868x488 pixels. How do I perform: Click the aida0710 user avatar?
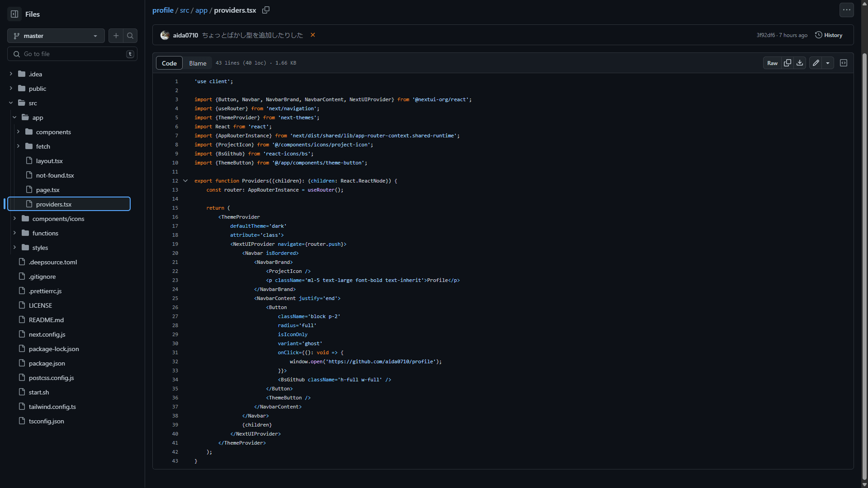[165, 35]
